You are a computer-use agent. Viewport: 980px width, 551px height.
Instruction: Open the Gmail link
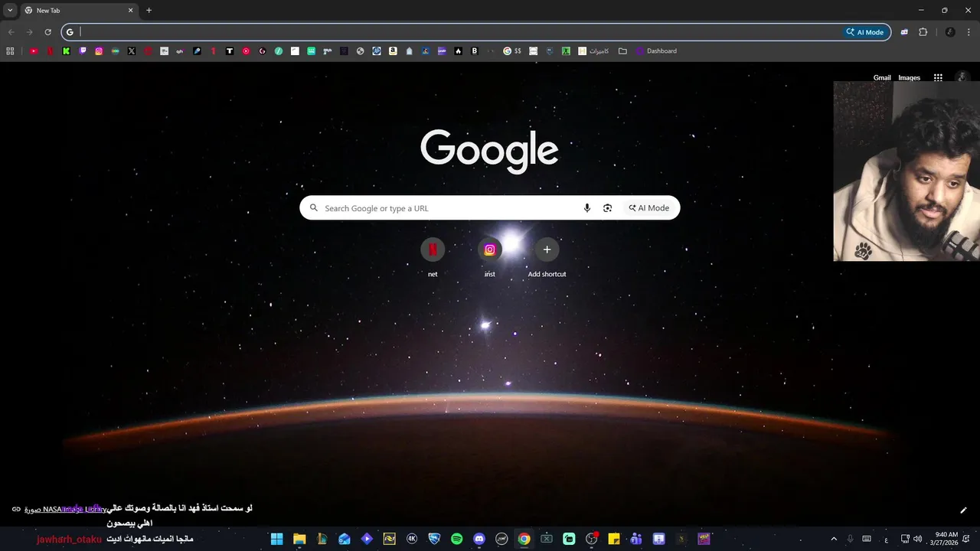[x=882, y=78]
